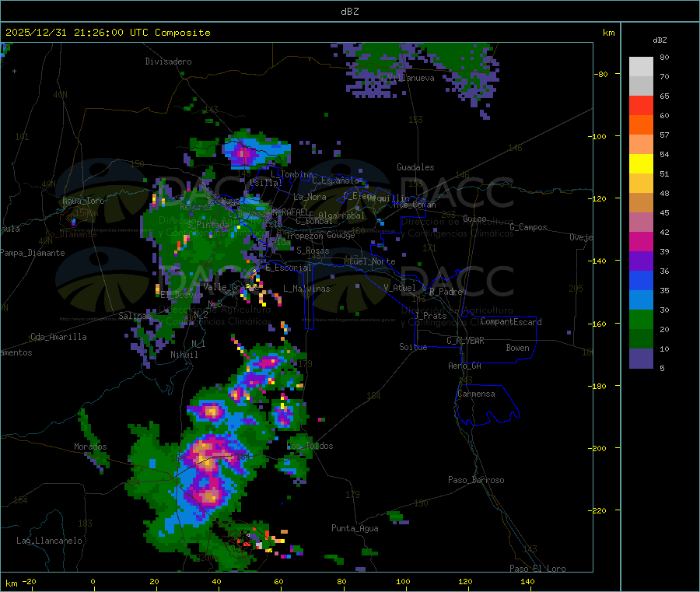Click the Lag.Llancanelo label
This screenshot has height=592, width=700.
tap(49, 541)
